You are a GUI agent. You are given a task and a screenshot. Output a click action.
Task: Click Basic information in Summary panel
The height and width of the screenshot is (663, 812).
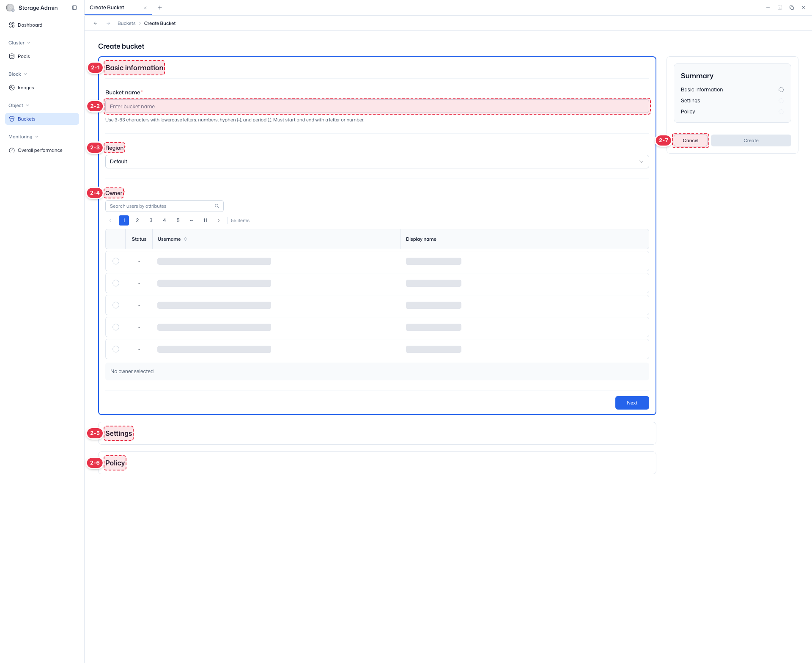pos(702,90)
